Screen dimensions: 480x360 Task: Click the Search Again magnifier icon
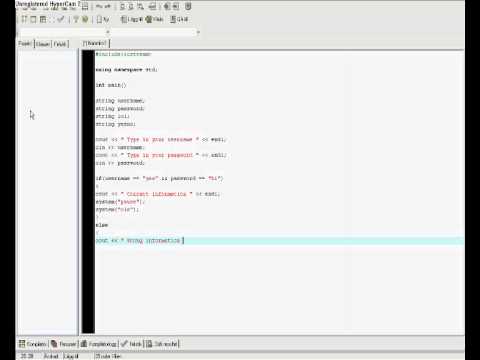pos(140,6)
